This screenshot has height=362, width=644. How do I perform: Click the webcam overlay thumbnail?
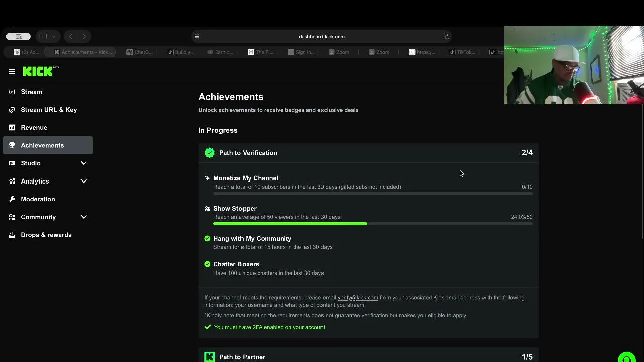574,65
